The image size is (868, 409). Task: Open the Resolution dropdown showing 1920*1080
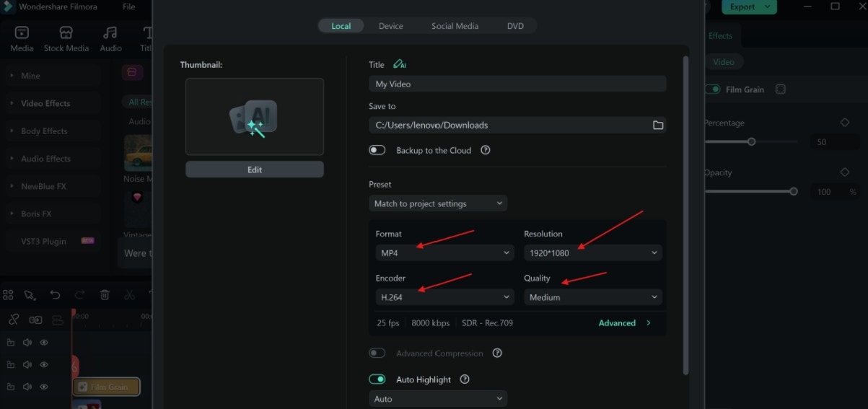tap(593, 252)
